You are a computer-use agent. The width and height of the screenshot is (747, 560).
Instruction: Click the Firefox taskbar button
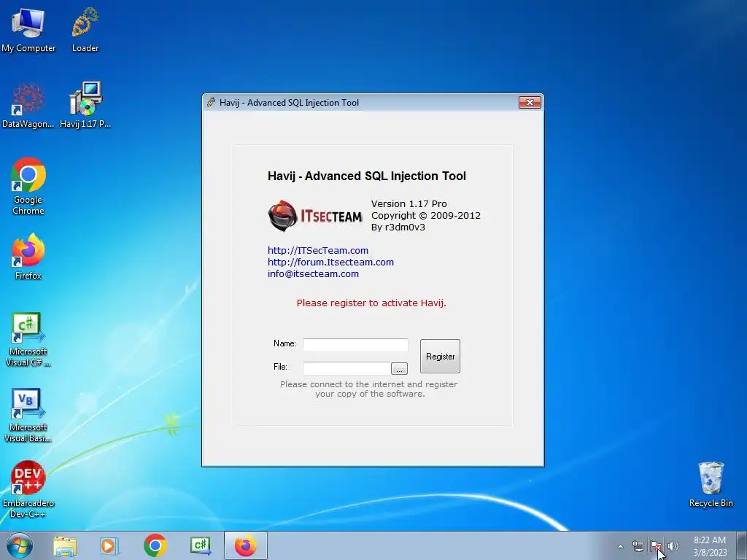(246, 545)
